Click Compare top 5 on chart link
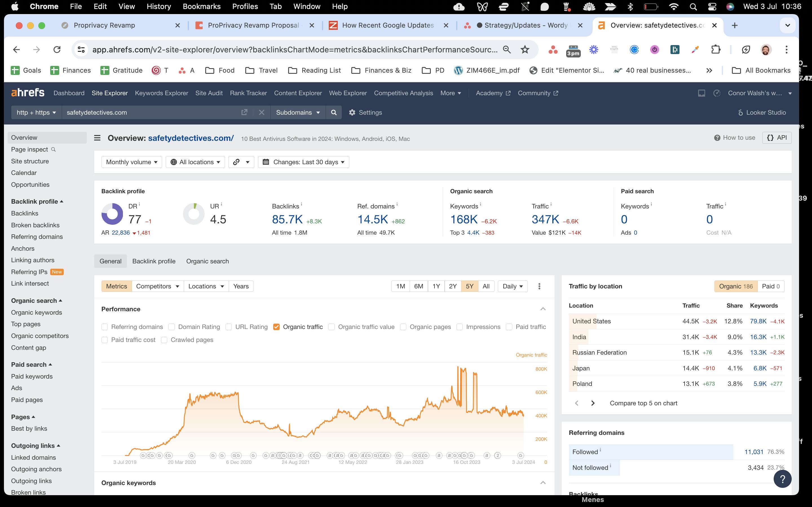Image resolution: width=812 pixels, height=507 pixels. [x=643, y=403]
